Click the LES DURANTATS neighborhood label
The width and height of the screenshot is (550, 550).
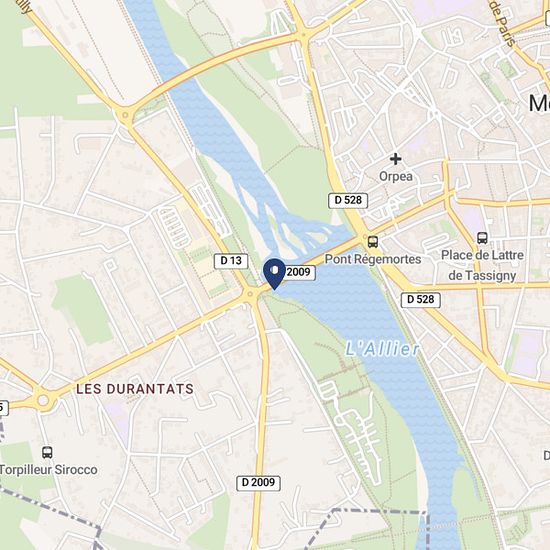click(x=135, y=389)
